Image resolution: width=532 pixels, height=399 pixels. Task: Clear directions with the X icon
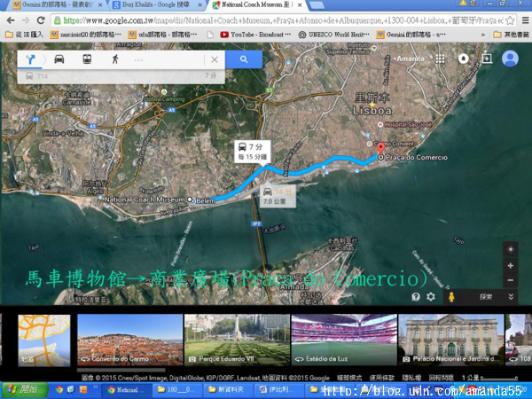pyautogui.click(x=214, y=59)
